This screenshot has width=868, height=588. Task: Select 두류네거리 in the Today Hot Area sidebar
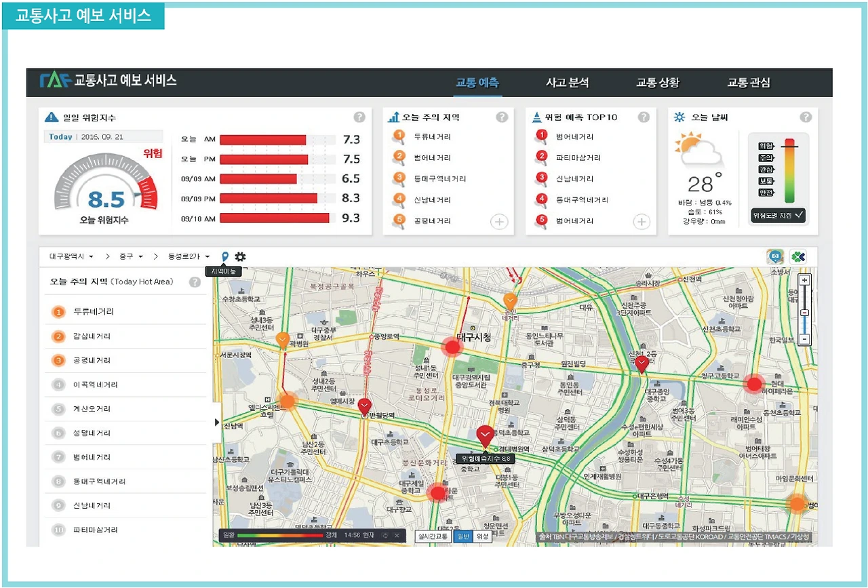click(125, 312)
